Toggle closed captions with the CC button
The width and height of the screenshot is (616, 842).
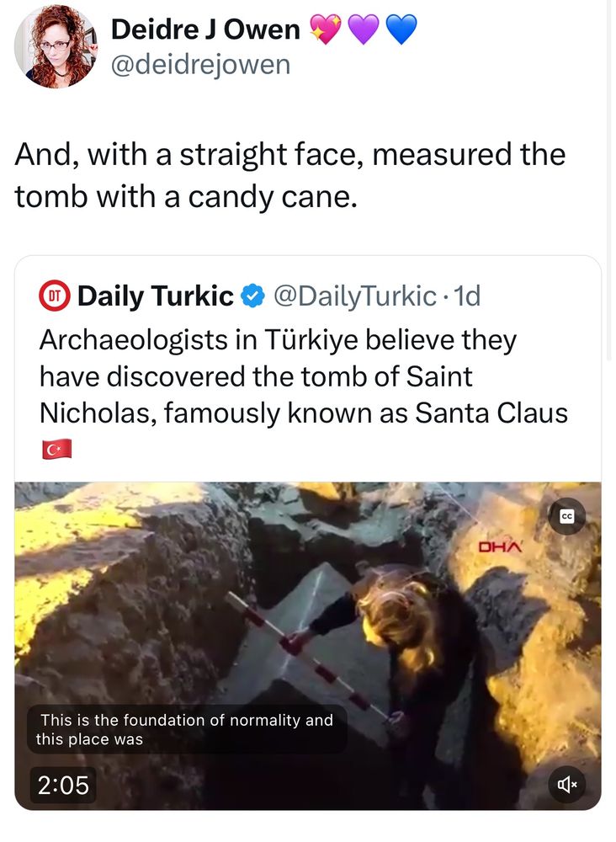[x=567, y=515]
